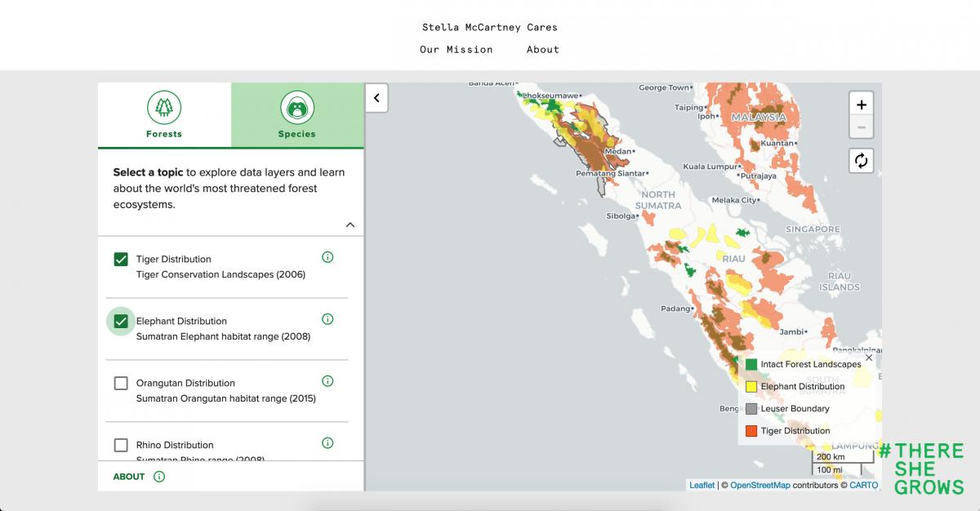Close the map legend
Screen dimensions: 980x511
coord(869,358)
